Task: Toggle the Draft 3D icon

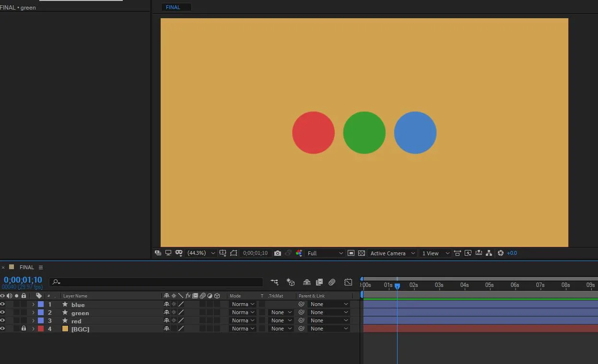Action: tap(290, 282)
